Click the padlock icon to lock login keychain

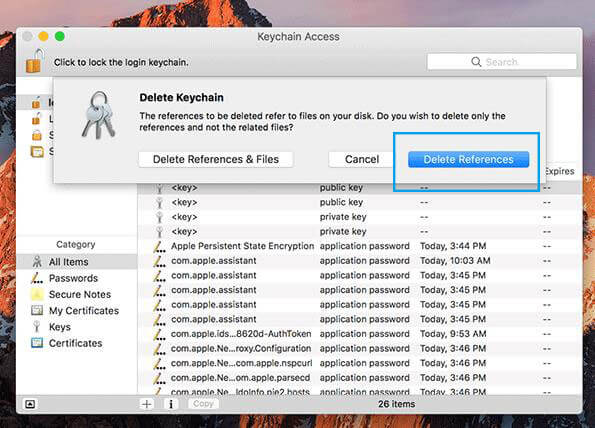click(34, 61)
